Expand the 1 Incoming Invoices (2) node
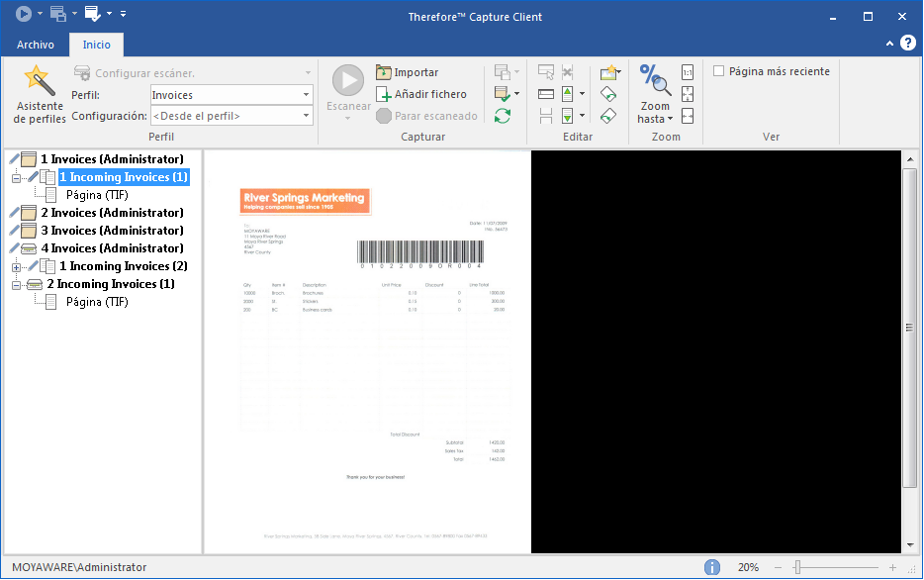This screenshot has width=924, height=580. tap(17, 266)
